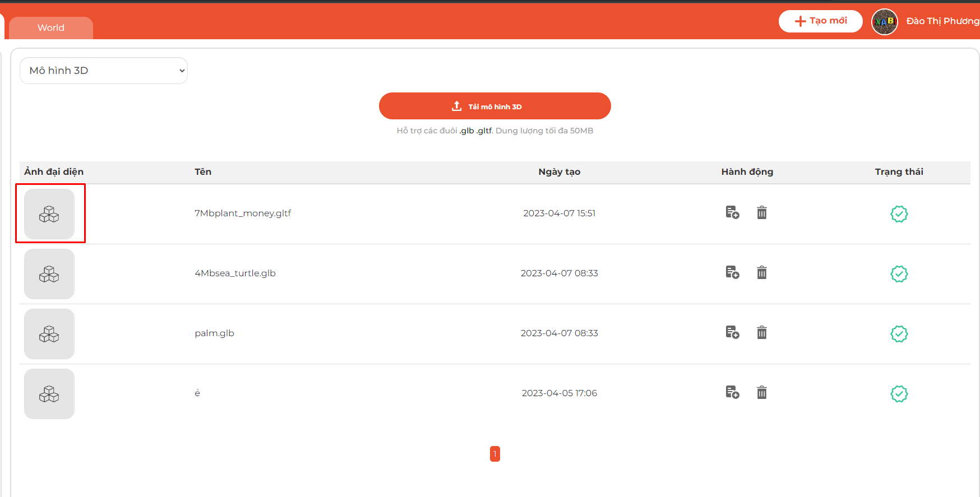
Task: Switch to the World tab
Action: click(x=51, y=28)
